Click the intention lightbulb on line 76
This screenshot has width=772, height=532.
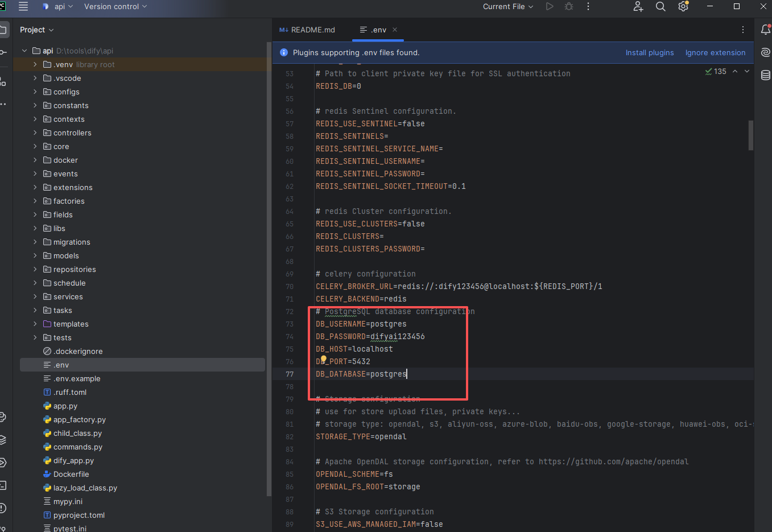(323, 359)
